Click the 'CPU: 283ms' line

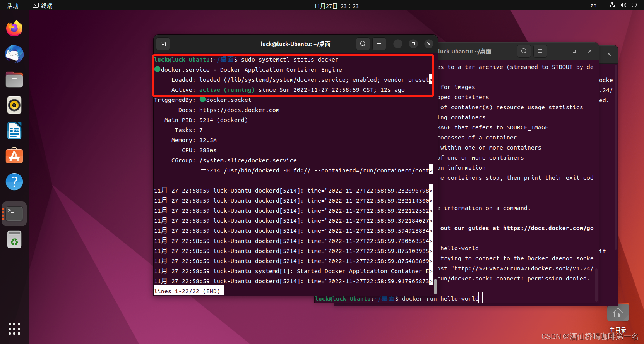tap(199, 150)
